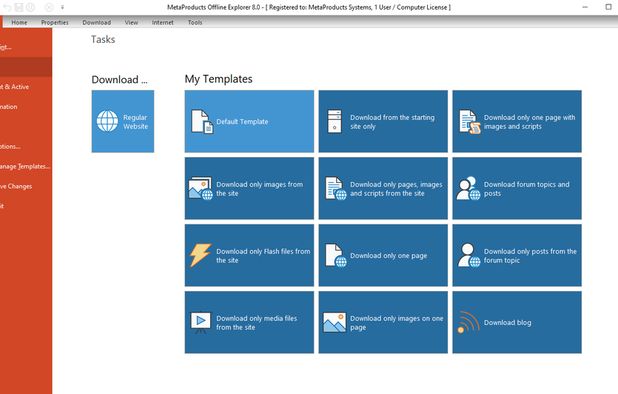Go to the Internet ribbon tab

pos(162,22)
